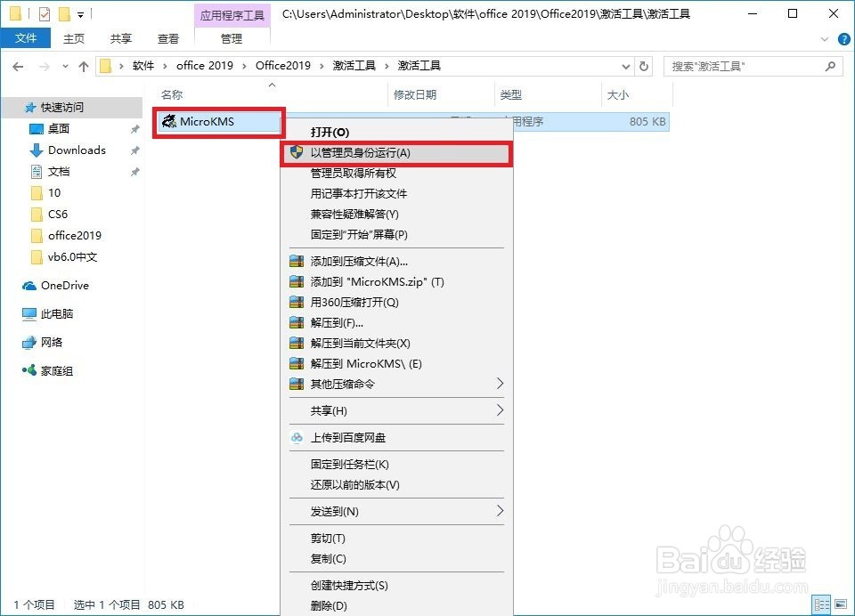855x616 pixels.
Task: Unpin 桌面 from Quick access
Action: pos(132,128)
